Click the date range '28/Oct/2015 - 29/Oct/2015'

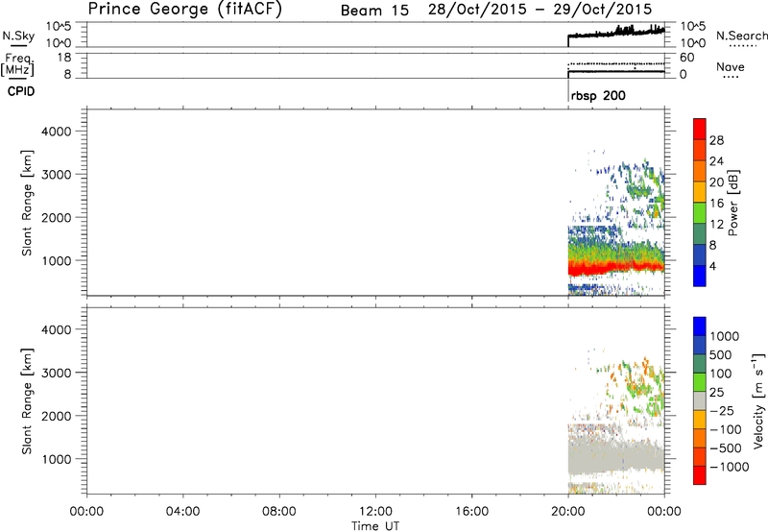540,10
